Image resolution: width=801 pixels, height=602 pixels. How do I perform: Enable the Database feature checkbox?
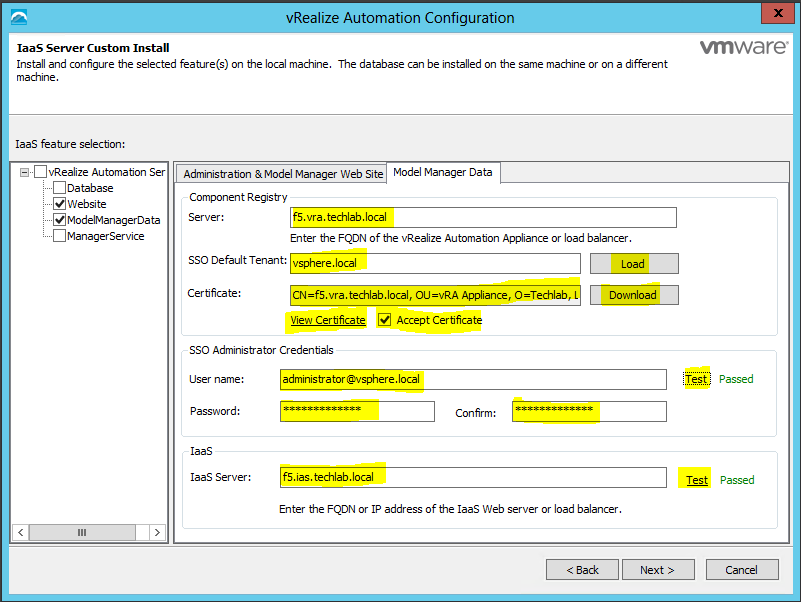point(59,188)
